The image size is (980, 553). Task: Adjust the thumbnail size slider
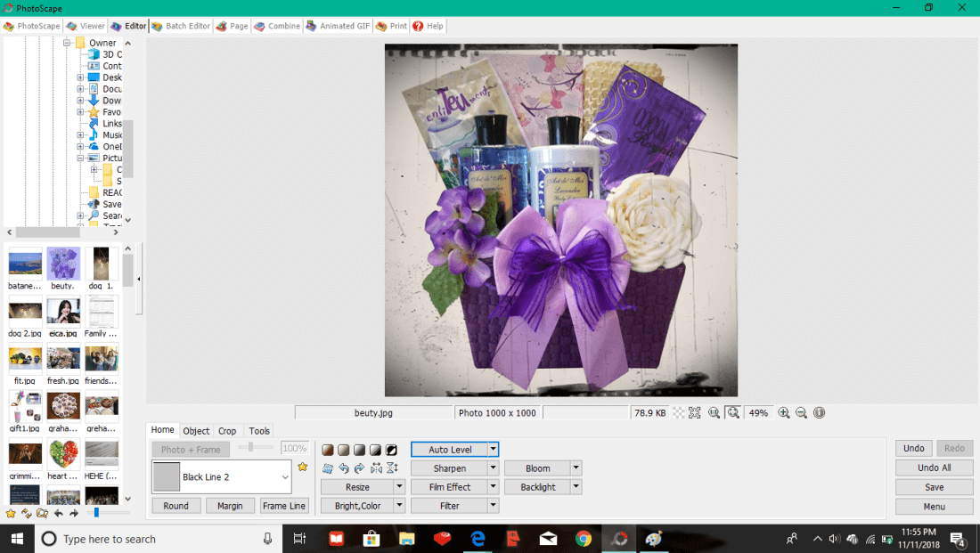point(96,513)
